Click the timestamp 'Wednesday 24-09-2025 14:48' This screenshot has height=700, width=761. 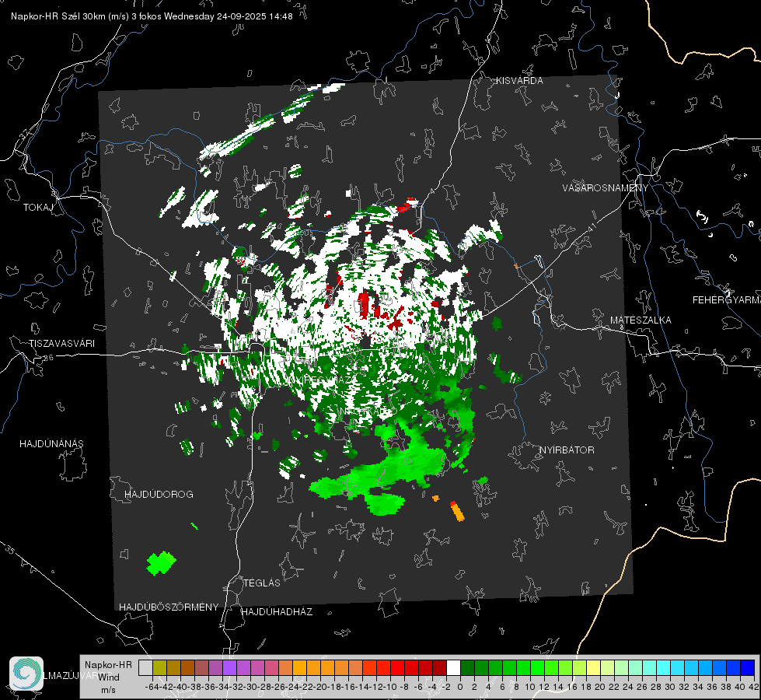click(x=228, y=16)
